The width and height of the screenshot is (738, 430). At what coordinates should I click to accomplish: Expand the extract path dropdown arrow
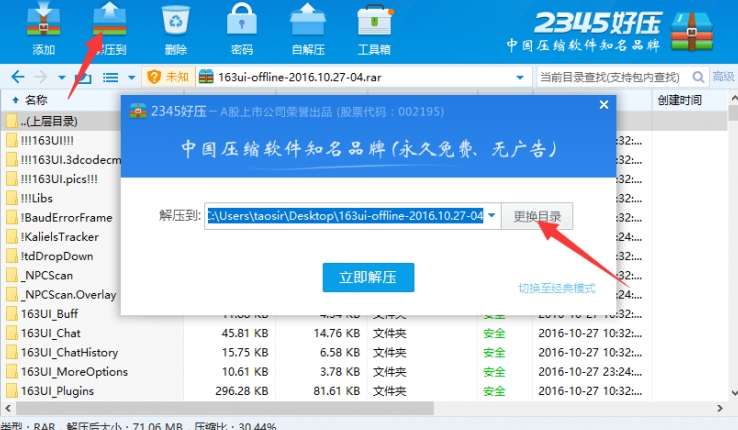click(492, 215)
